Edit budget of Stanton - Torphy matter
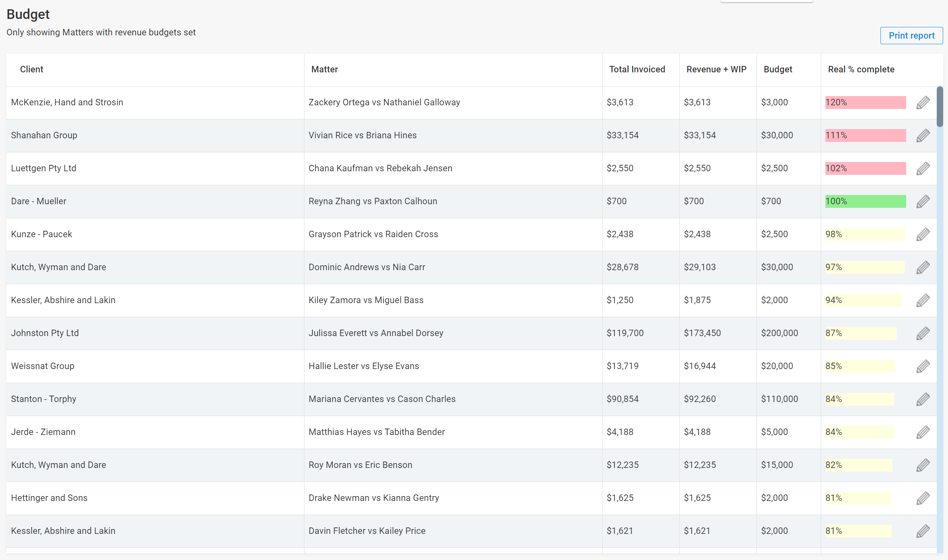948x560 pixels. point(923,399)
